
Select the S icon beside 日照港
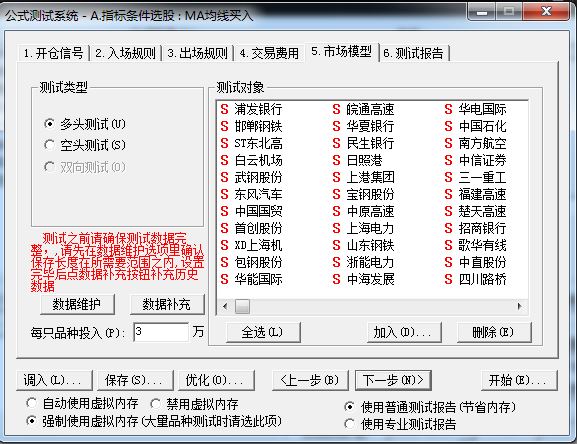[336, 160]
